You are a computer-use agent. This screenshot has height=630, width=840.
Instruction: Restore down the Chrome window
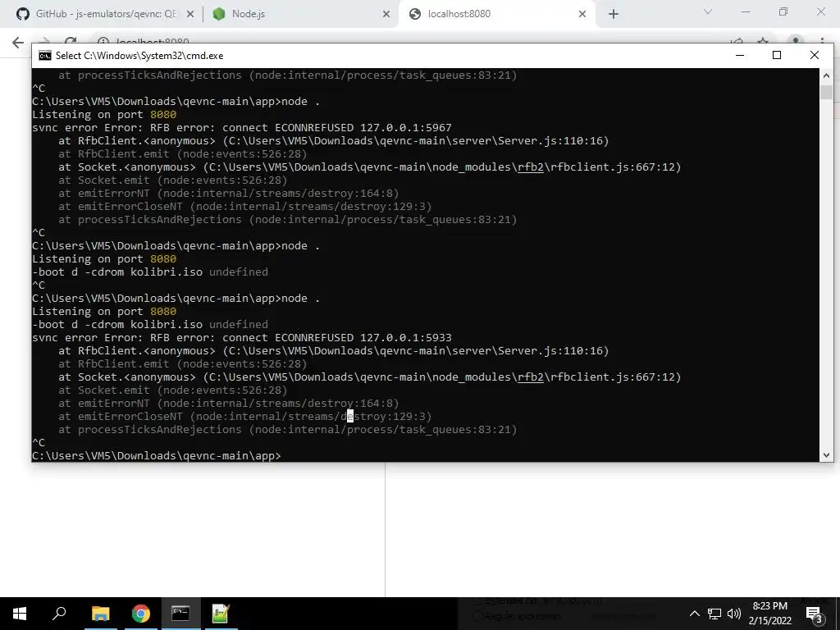pyautogui.click(x=783, y=11)
